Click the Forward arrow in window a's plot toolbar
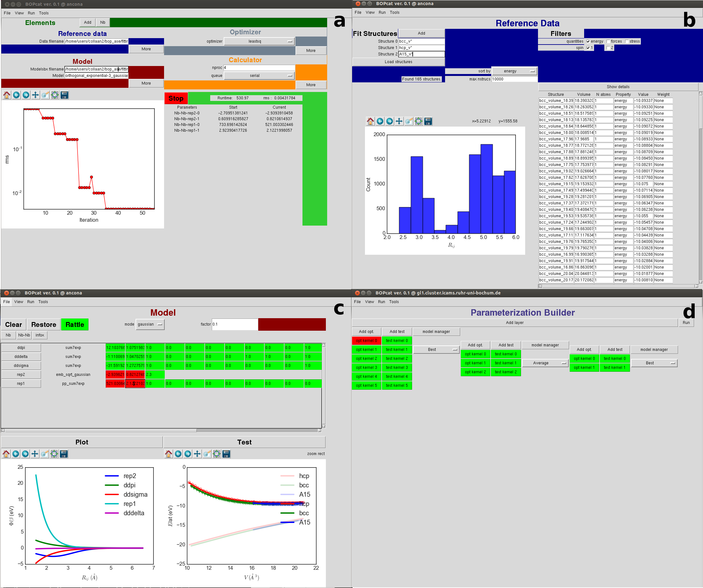 click(26, 95)
